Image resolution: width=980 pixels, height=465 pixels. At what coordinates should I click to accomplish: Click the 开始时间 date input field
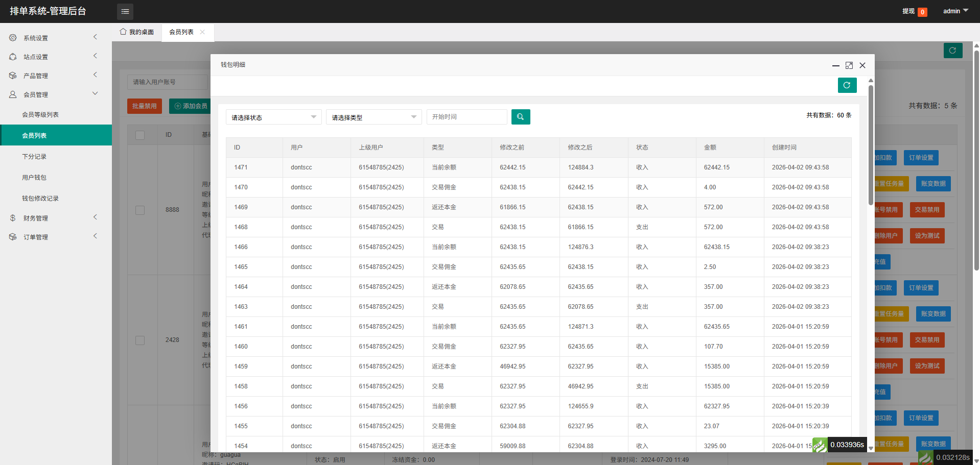[x=466, y=117]
